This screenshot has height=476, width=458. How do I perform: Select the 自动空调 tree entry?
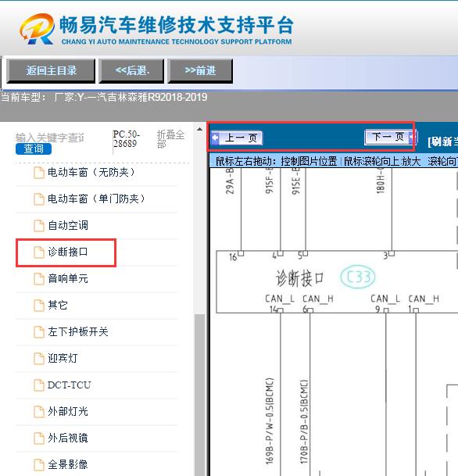tap(68, 226)
